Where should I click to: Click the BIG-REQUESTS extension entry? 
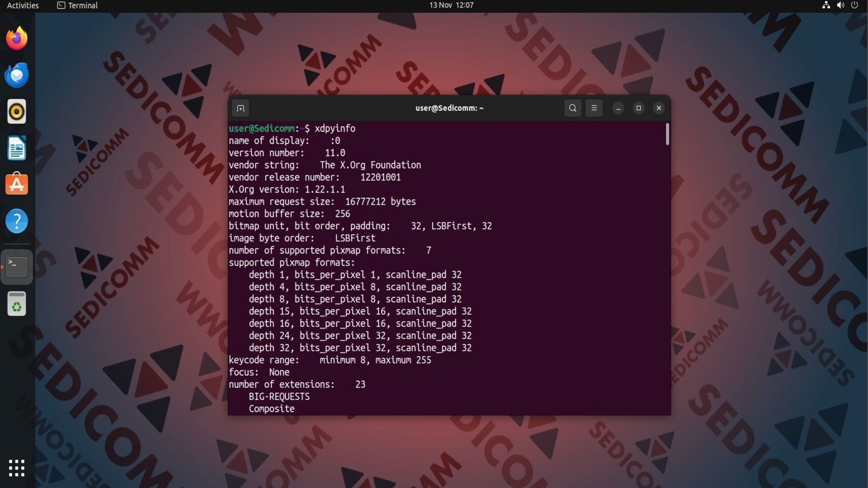point(279,397)
